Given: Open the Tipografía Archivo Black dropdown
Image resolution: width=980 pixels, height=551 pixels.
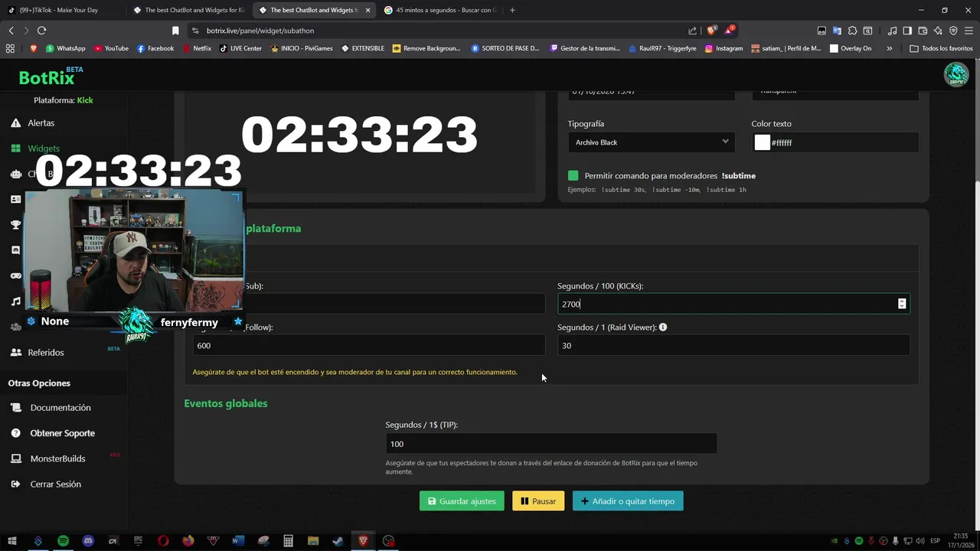Looking at the screenshot, I should click(651, 142).
